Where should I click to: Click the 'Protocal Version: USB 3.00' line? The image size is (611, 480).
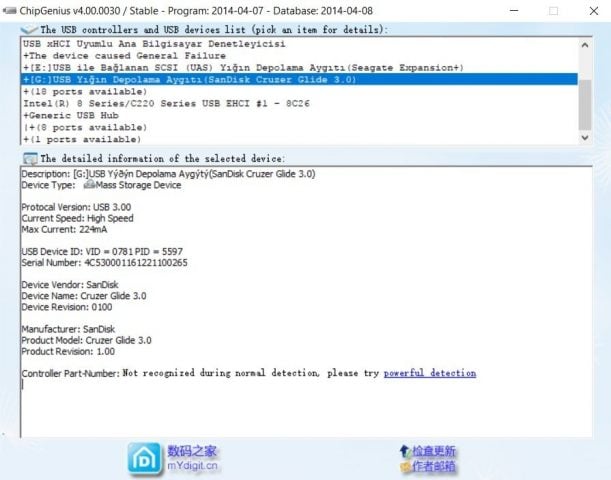[76, 207]
